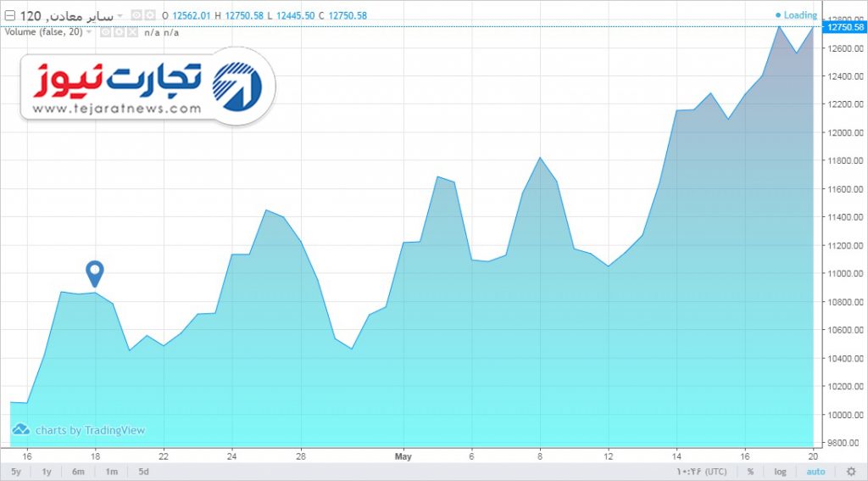Open main series settings gear icon
Viewport: 868px width, 481px height.
click(151, 15)
